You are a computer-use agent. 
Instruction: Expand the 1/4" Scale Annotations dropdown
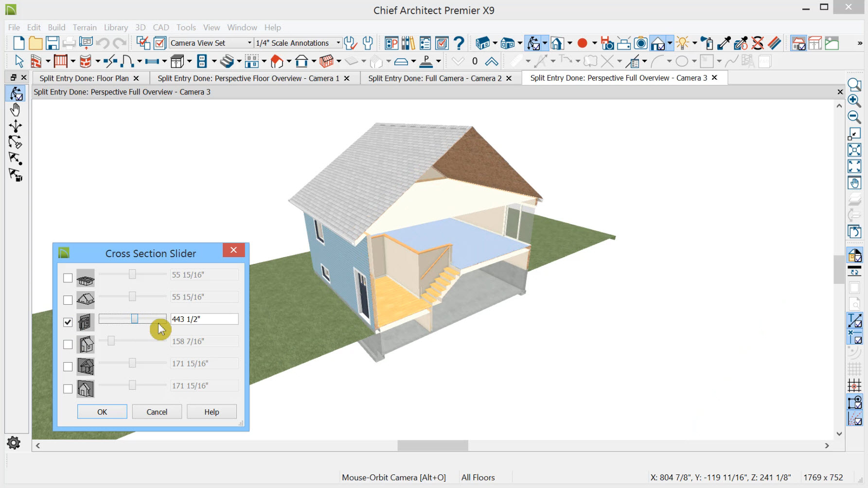[338, 43]
